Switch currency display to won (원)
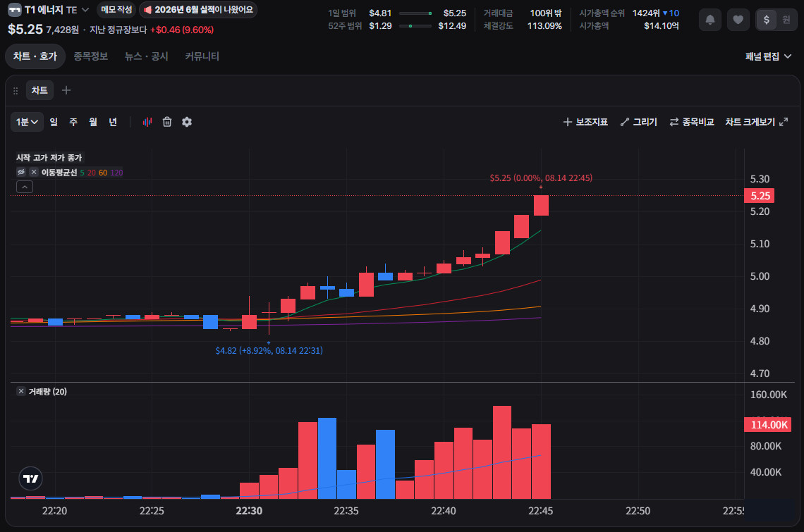 786,20
